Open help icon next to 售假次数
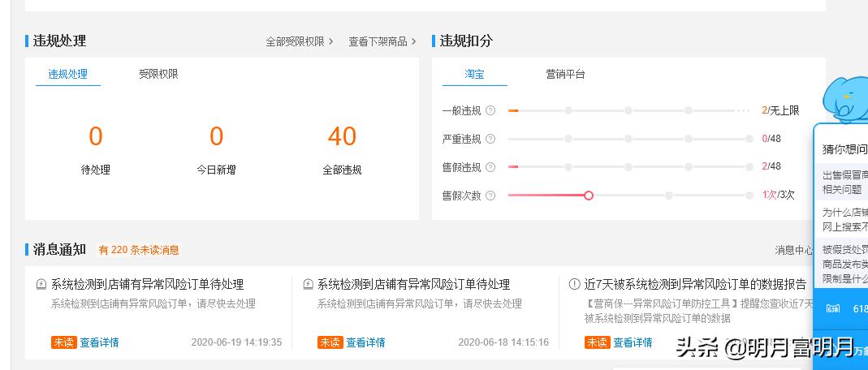The width and height of the screenshot is (868, 370). click(x=490, y=196)
